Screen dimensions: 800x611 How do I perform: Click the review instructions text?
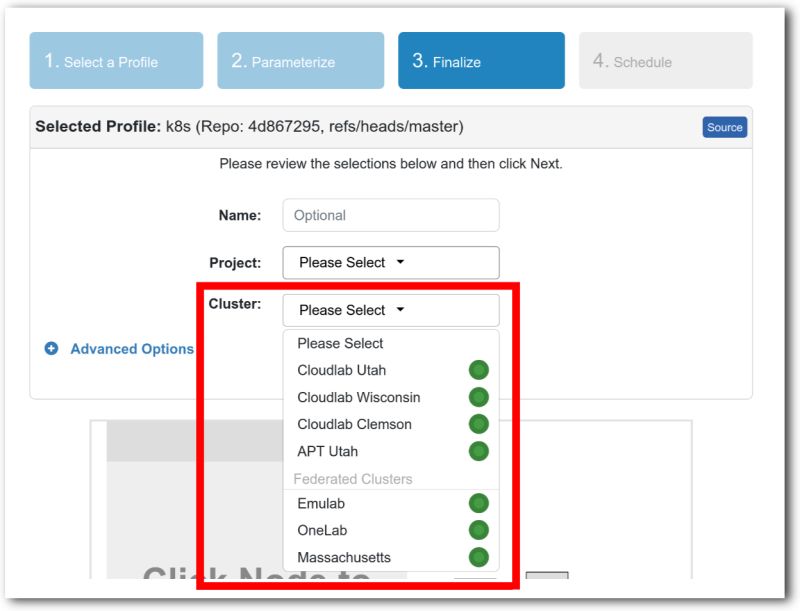(391, 164)
